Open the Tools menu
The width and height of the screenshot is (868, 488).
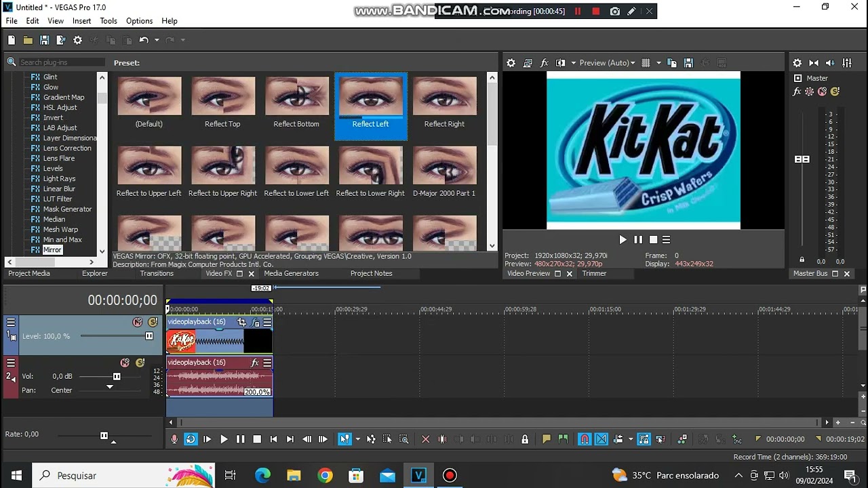coord(108,21)
